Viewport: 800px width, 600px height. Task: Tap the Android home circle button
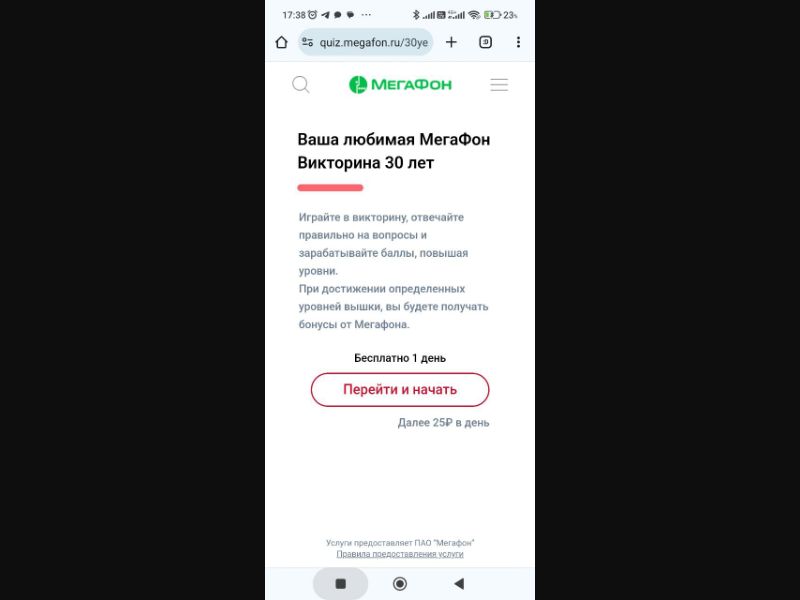400,584
